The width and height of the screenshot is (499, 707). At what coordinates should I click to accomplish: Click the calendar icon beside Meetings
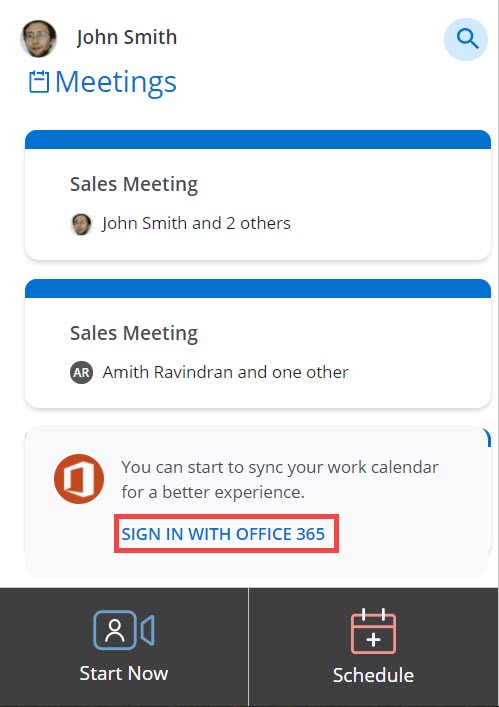pyautogui.click(x=39, y=82)
